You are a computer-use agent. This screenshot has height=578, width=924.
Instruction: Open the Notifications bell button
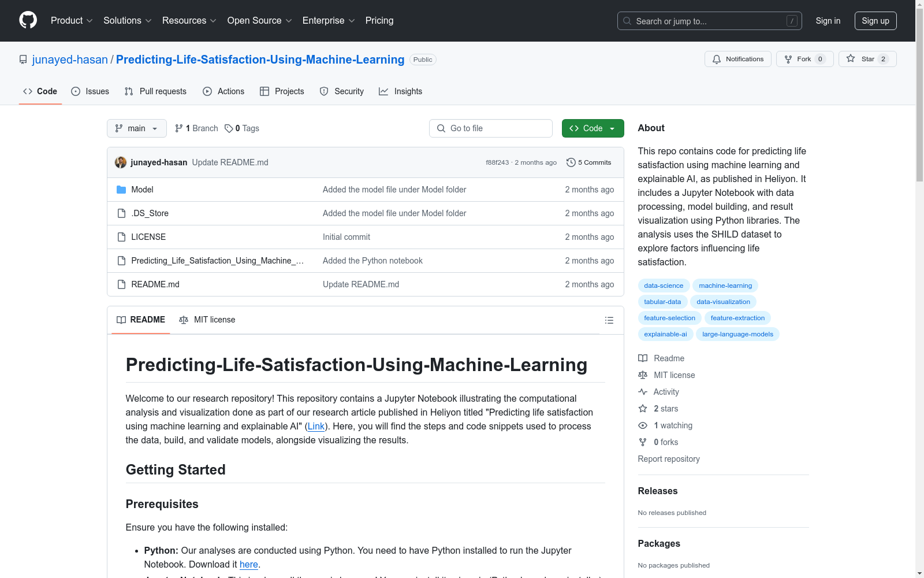738,59
